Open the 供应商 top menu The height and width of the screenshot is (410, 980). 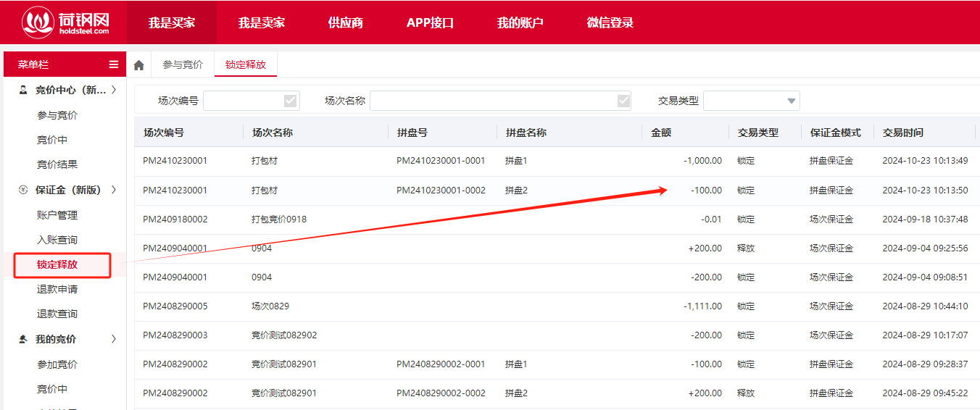point(346,22)
